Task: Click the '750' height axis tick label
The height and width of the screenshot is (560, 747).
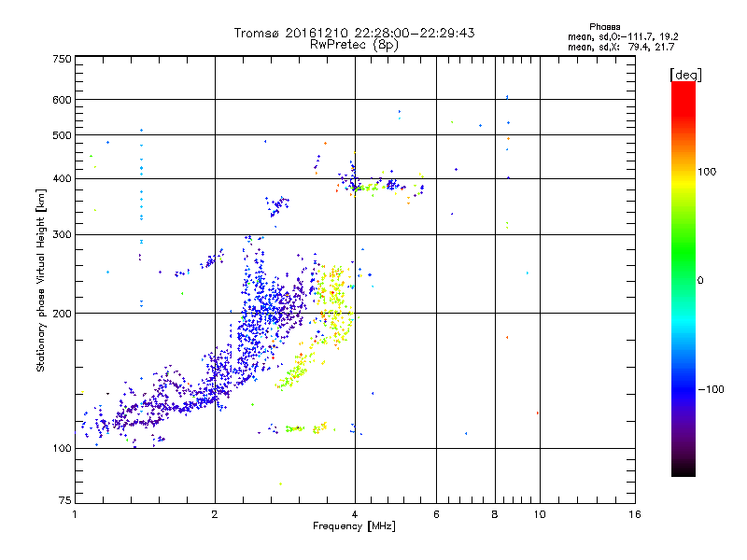Action: [x=62, y=59]
